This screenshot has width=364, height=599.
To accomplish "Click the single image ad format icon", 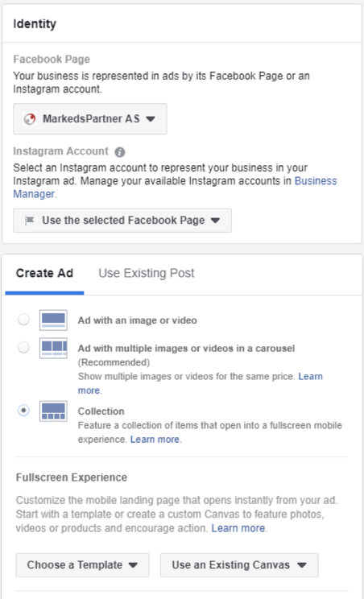I will 53,320.
